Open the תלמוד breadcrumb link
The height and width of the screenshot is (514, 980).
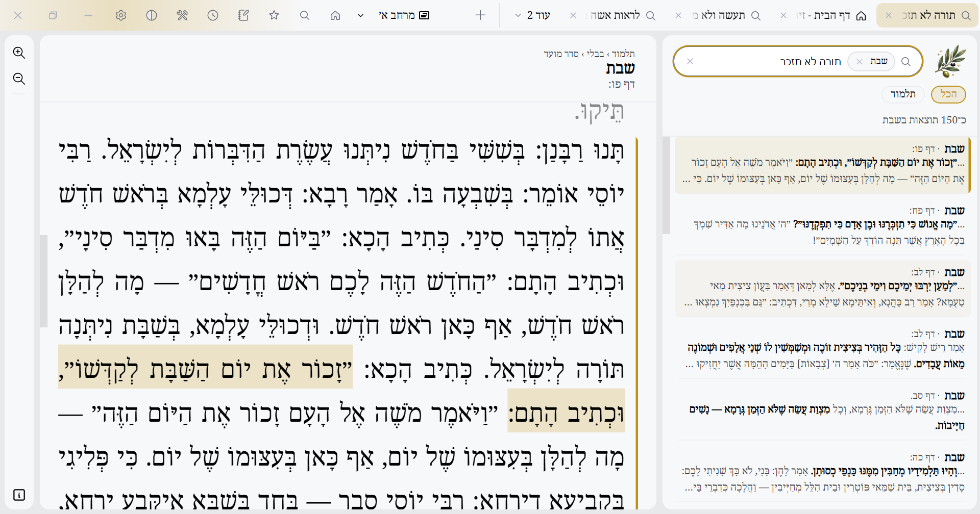[623, 54]
